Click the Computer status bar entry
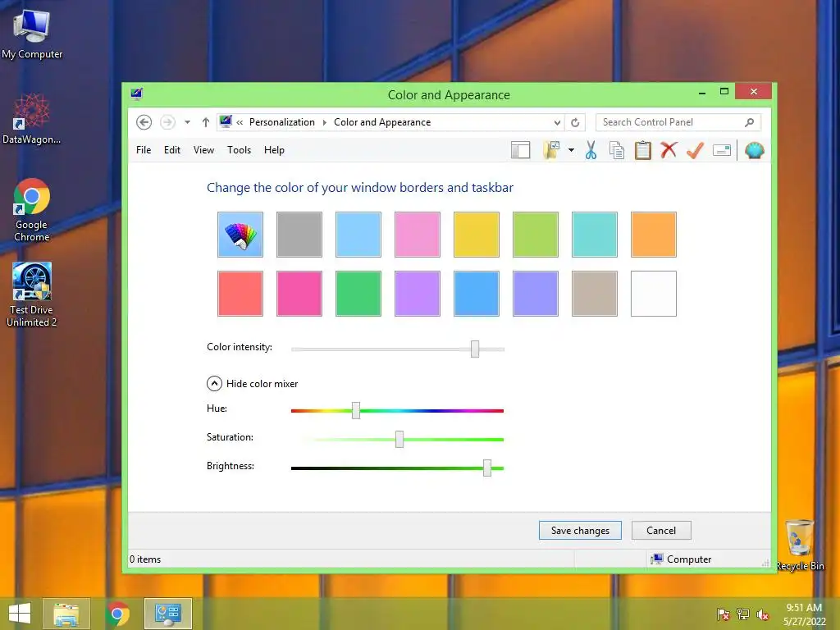 coord(681,559)
